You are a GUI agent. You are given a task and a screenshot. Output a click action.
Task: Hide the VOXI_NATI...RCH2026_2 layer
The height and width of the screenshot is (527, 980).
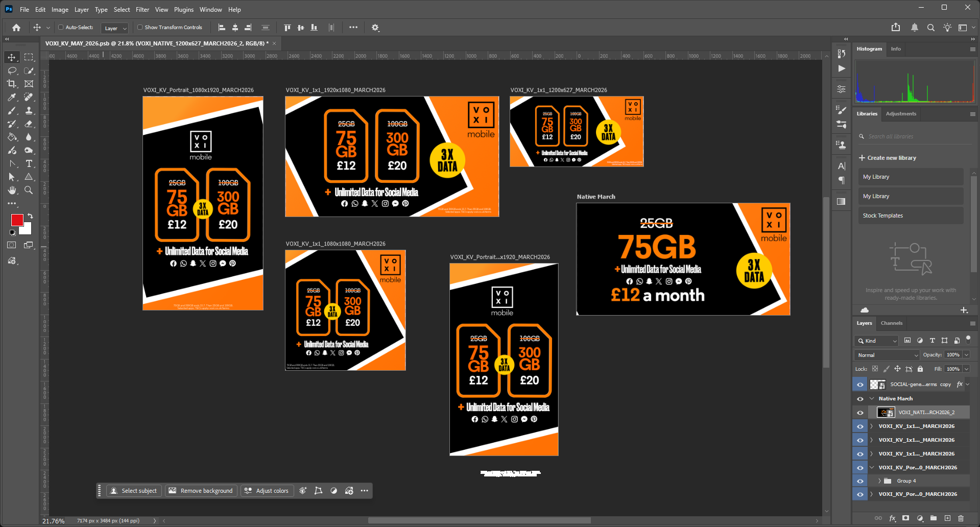point(860,413)
